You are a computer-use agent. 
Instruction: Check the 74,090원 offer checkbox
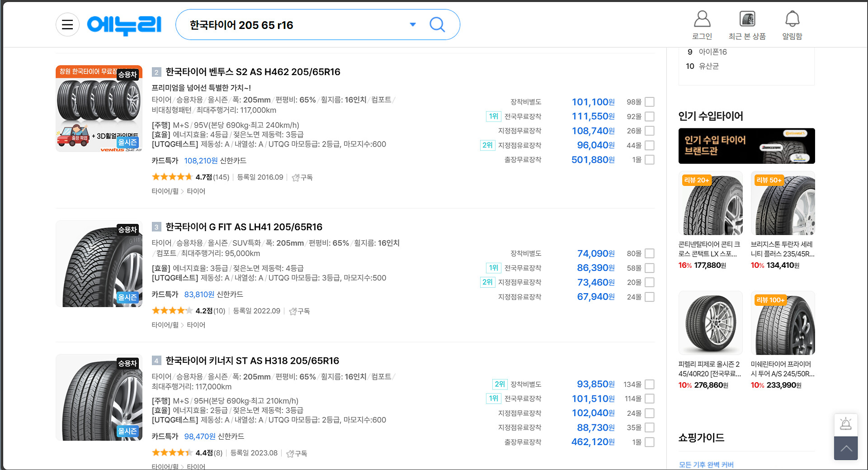pos(650,254)
